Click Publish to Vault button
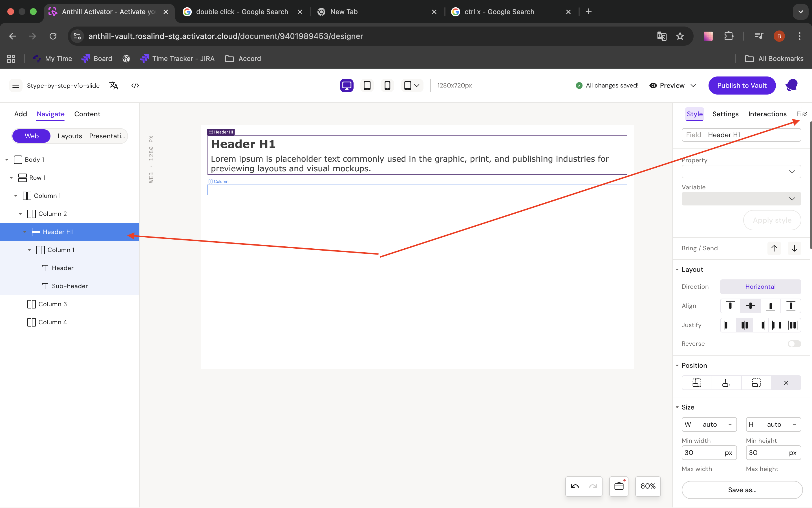812x508 pixels. (x=742, y=85)
